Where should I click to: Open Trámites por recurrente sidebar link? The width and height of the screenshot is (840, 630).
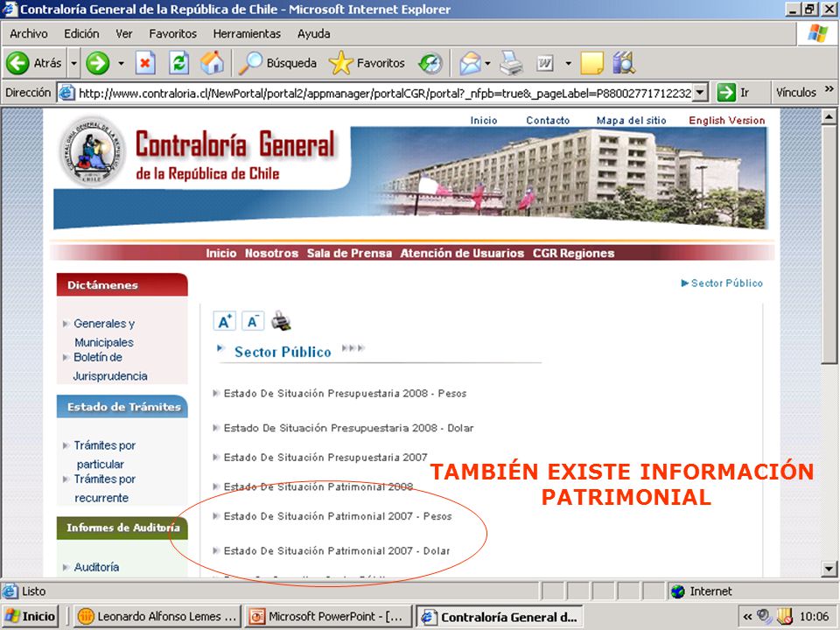[x=104, y=488]
